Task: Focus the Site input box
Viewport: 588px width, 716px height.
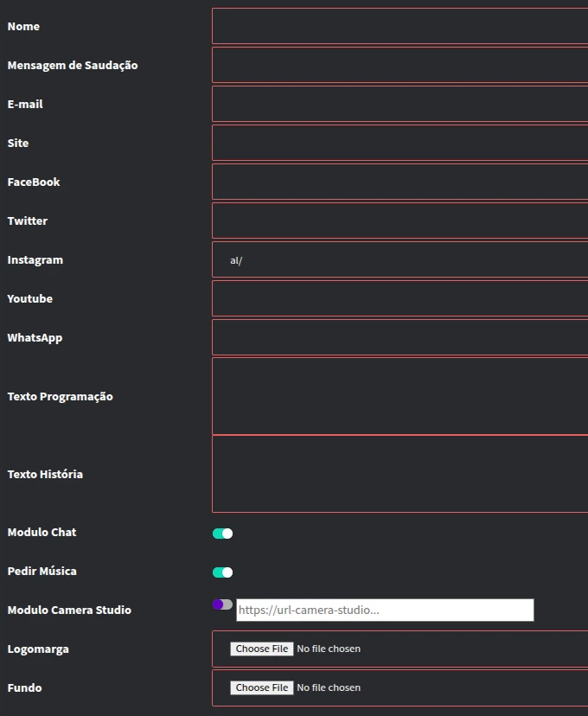Action: [399, 143]
